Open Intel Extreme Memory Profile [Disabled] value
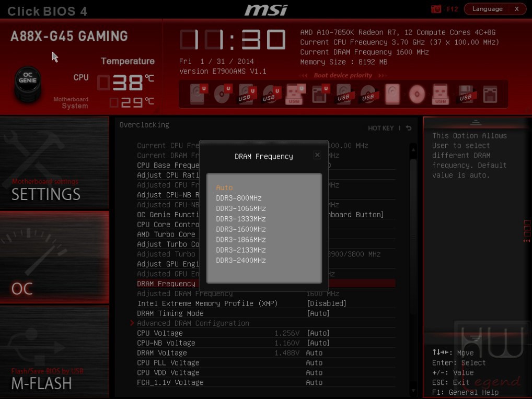The height and width of the screenshot is (399, 532). click(x=327, y=303)
